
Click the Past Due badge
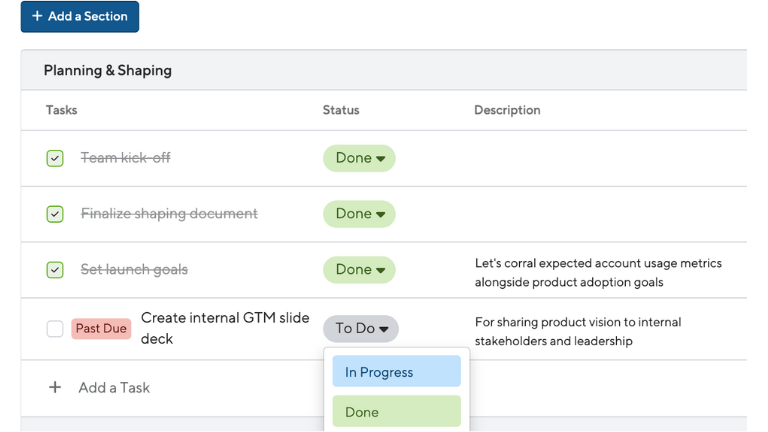101,329
